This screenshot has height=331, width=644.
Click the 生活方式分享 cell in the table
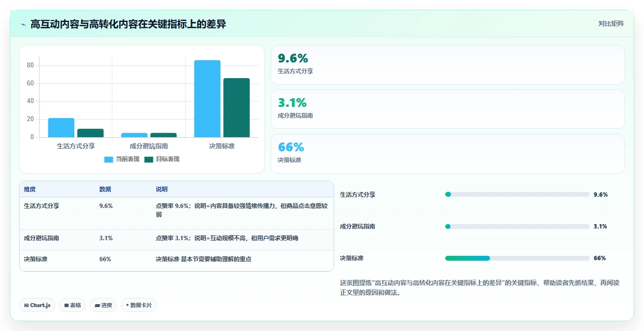coord(42,206)
